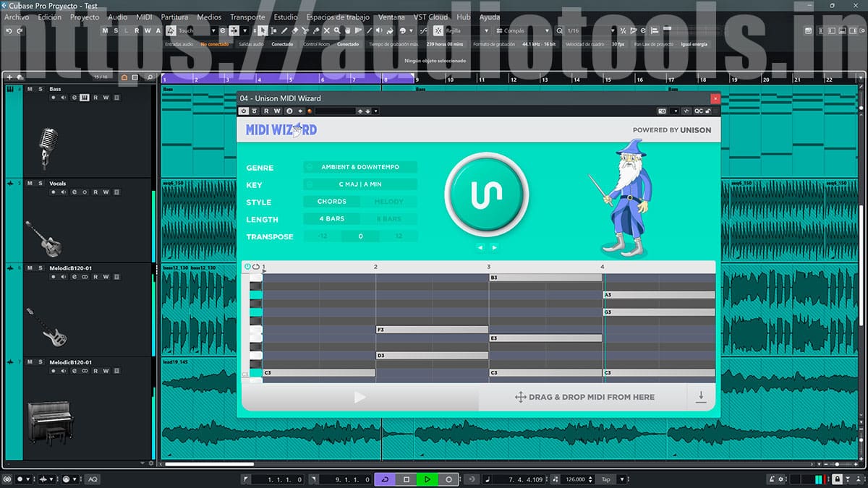The height and width of the screenshot is (488, 868).
Task: Click the Undo arrow in toolbar
Action: click(9, 31)
